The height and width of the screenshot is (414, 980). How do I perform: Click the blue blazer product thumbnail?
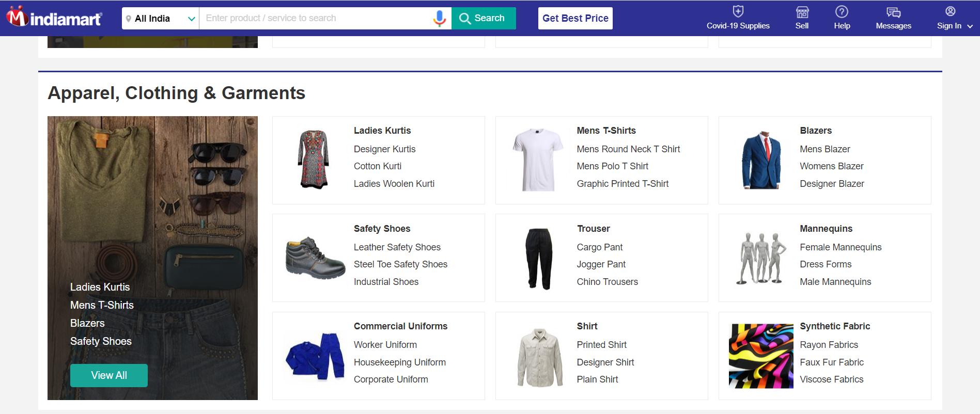click(761, 160)
